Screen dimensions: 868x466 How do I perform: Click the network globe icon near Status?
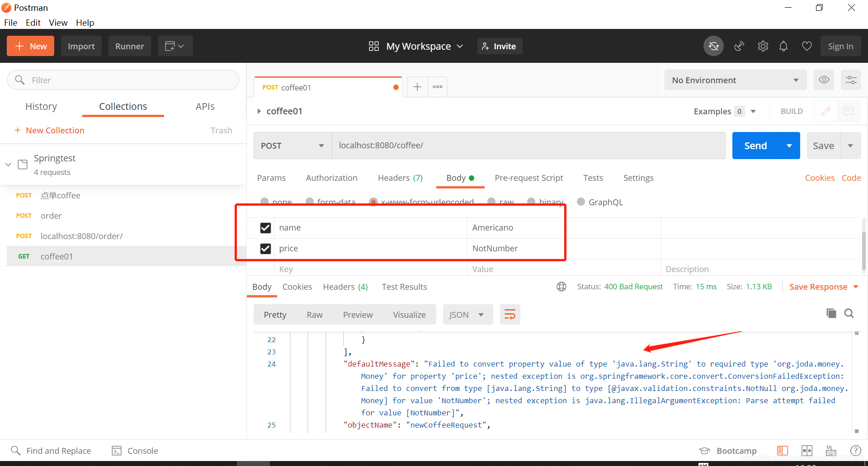click(x=561, y=287)
